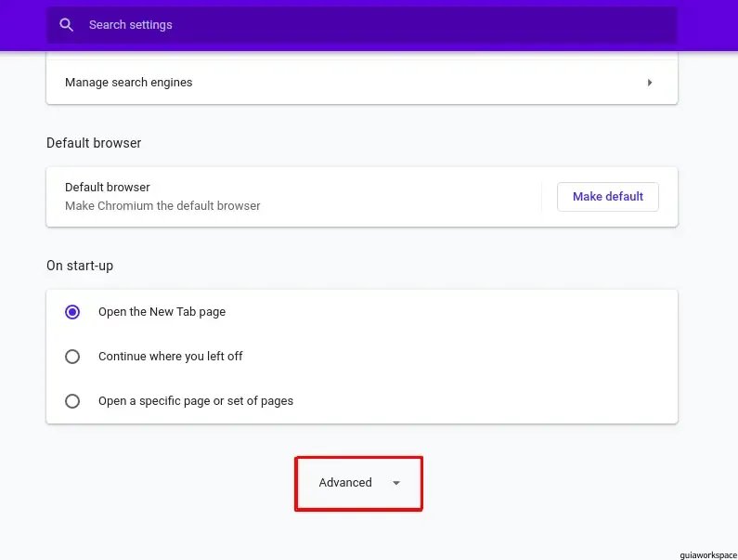Expand the Advanced settings section
The height and width of the screenshot is (560, 738).
358,483
